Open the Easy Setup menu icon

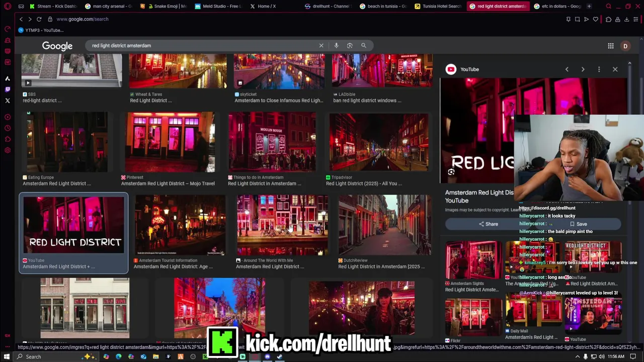[x=636, y=19]
